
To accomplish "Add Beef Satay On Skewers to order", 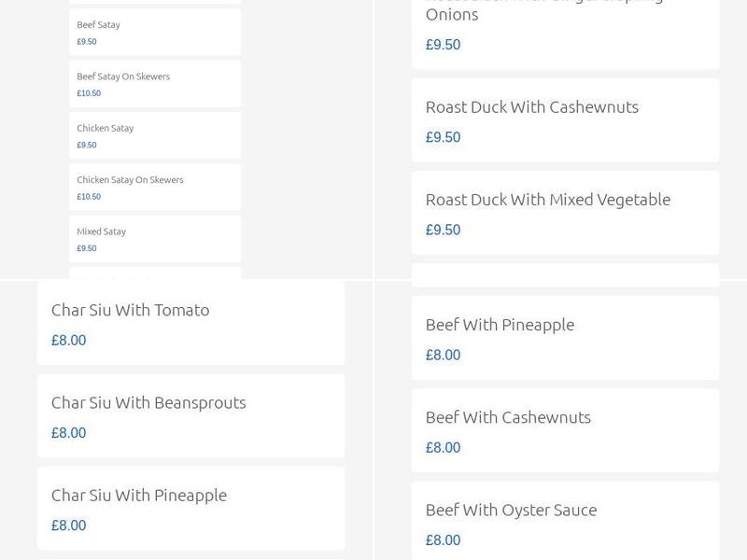I will coord(123,77).
